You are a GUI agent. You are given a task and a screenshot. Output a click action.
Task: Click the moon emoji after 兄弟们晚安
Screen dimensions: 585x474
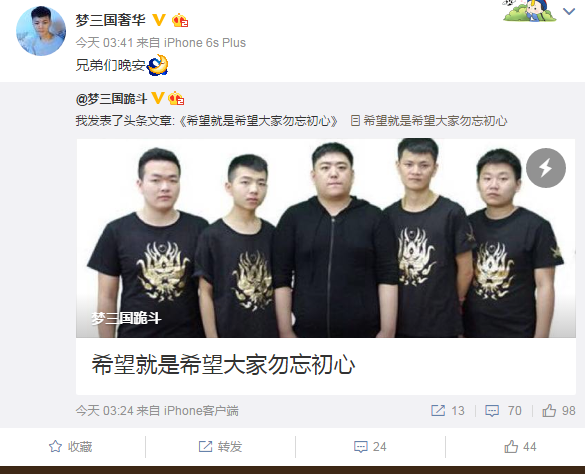click(157, 65)
